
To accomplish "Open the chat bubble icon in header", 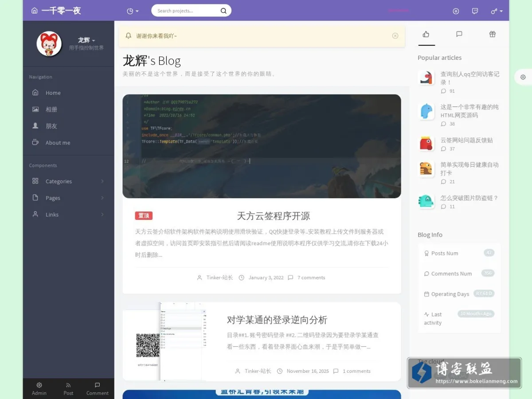I will click(x=475, y=11).
